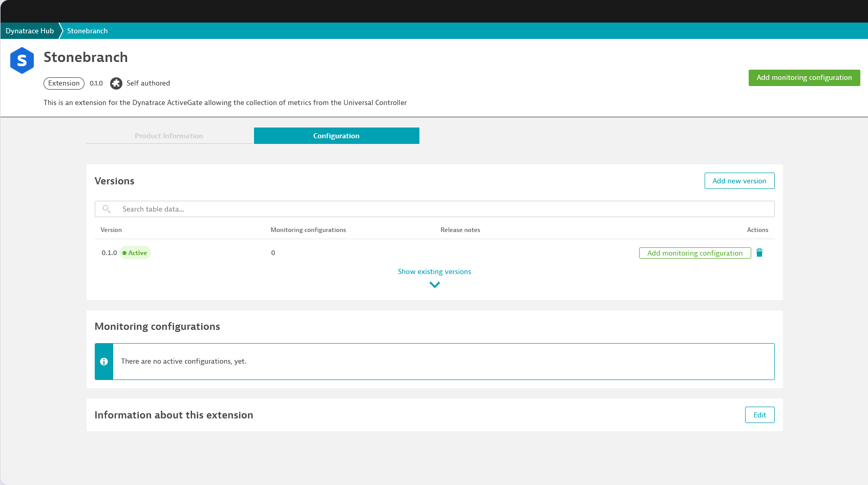Screen dimensions: 868x485
Task: Click the Release notes column header
Action: pyautogui.click(x=460, y=230)
